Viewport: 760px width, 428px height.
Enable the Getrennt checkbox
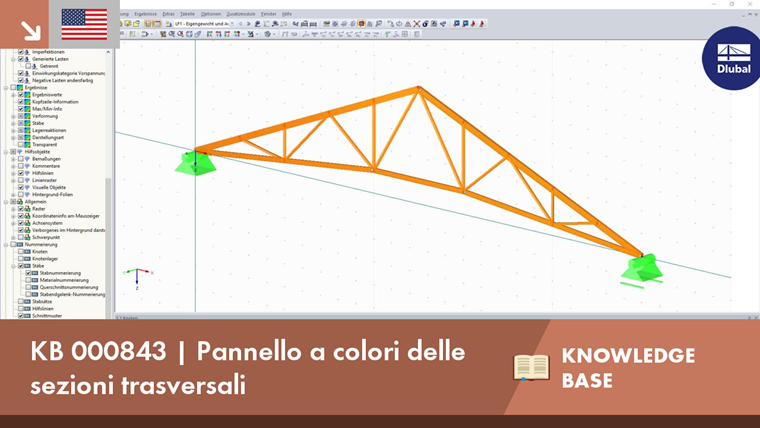coord(28,66)
